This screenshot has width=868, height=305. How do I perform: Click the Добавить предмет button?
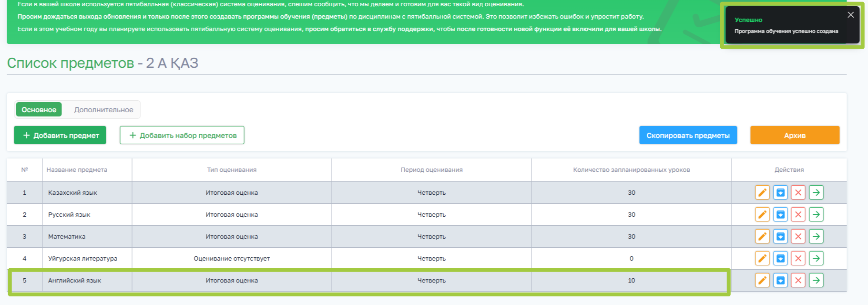click(60, 135)
